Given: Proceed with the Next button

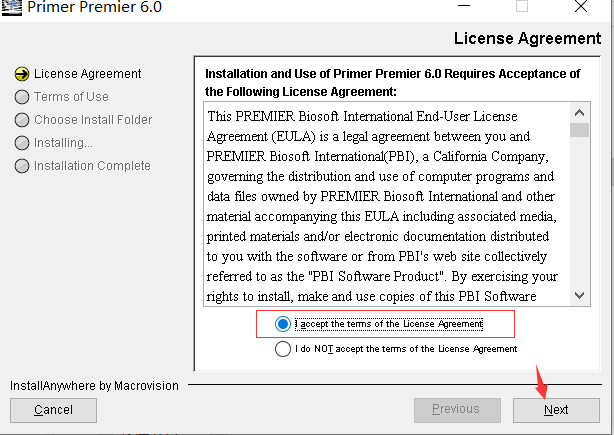Looking at the screenshot, I should tap(556, 409).
